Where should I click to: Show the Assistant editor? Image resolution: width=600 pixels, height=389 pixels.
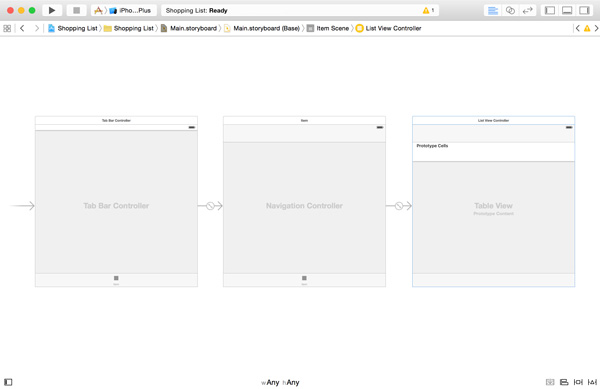510,10
